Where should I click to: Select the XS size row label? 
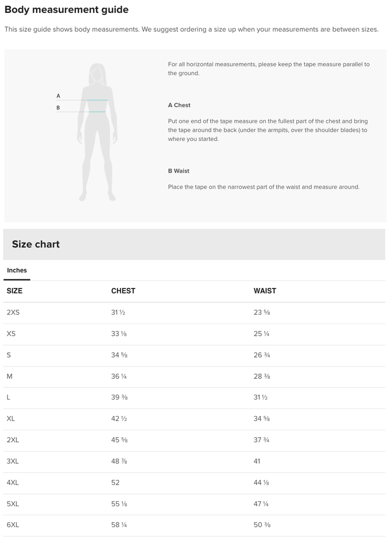click(11, 334)
